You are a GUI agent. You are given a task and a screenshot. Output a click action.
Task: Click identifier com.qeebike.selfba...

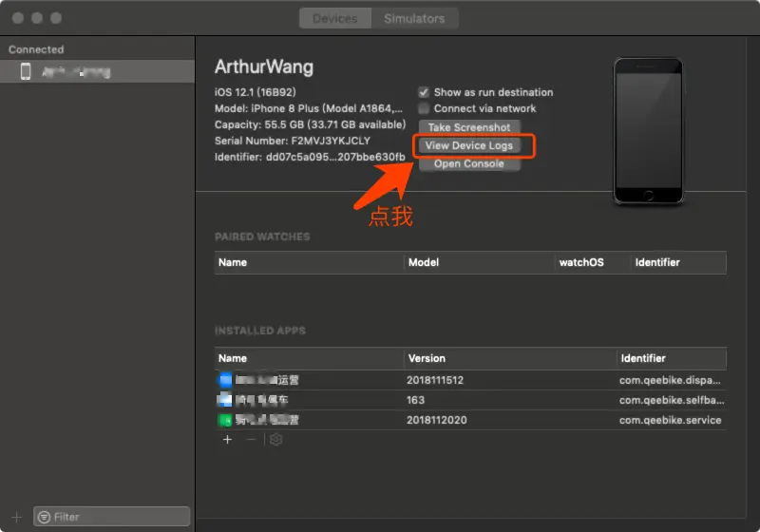pyautogui.click(x=672, y=400)
